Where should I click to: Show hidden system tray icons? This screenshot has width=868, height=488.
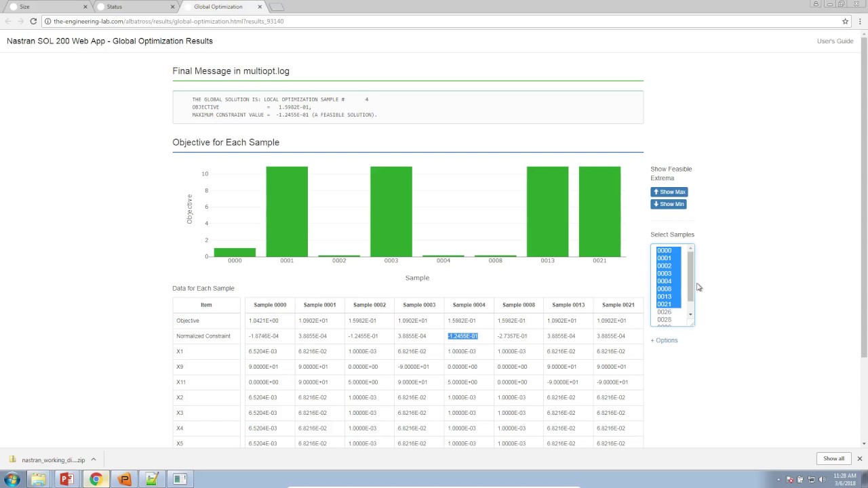(778, 480)
